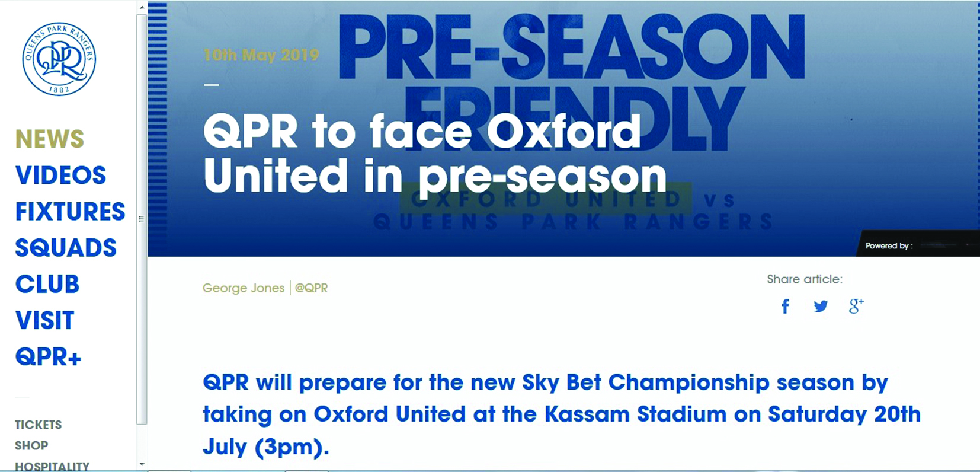The height and width of the screenshot is (472, 980).
Task: Open the HOSPITALITY link
Action: (52, 466)
